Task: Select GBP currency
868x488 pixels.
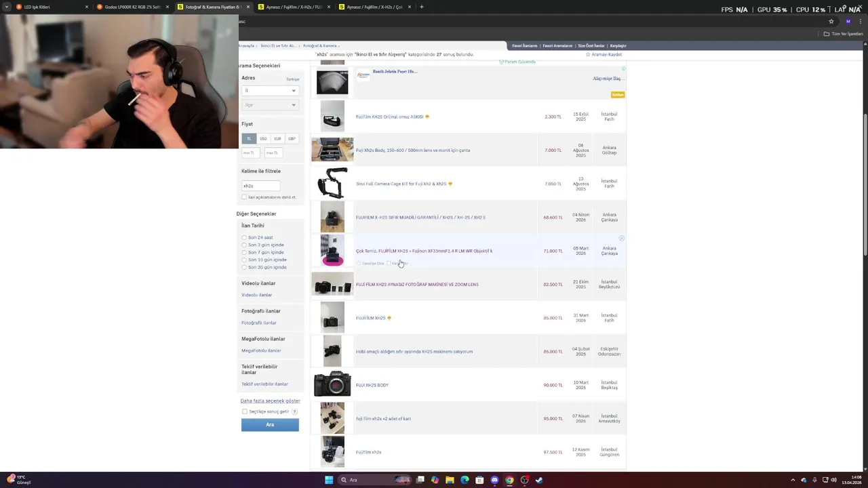Action: click(x=292, y=138)
